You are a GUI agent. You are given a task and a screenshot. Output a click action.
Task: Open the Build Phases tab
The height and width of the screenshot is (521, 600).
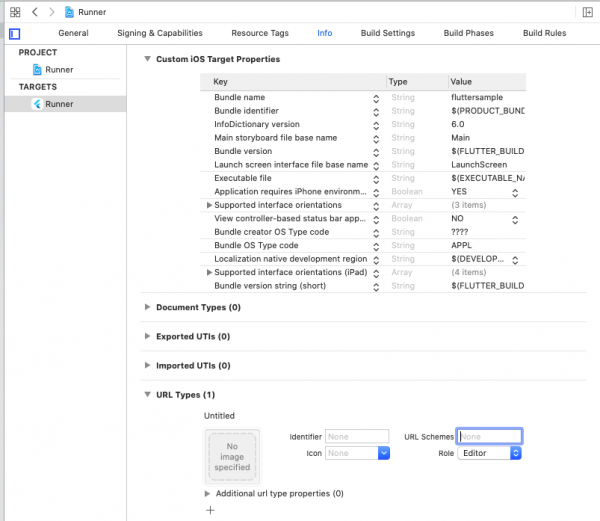468,33
